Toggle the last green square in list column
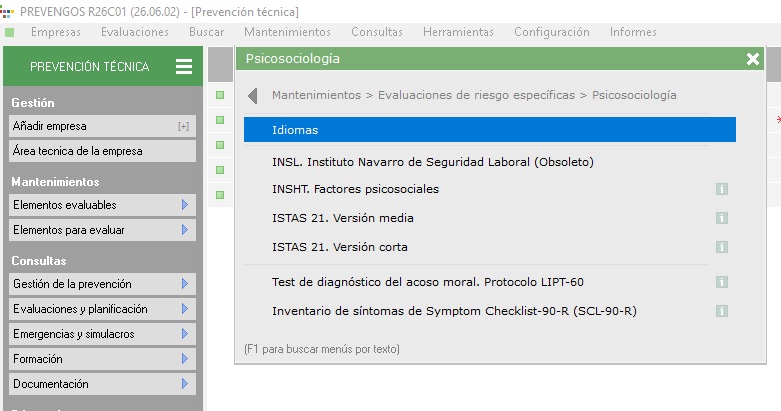This screenshot has height=411, width=781. [220, 195]
